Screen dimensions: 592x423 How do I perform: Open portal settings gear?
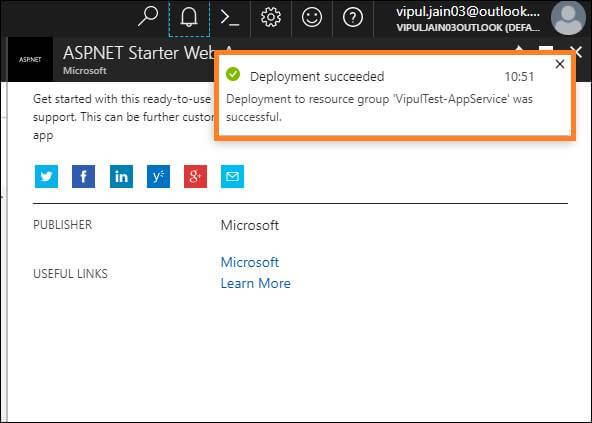tap(271, 18)
